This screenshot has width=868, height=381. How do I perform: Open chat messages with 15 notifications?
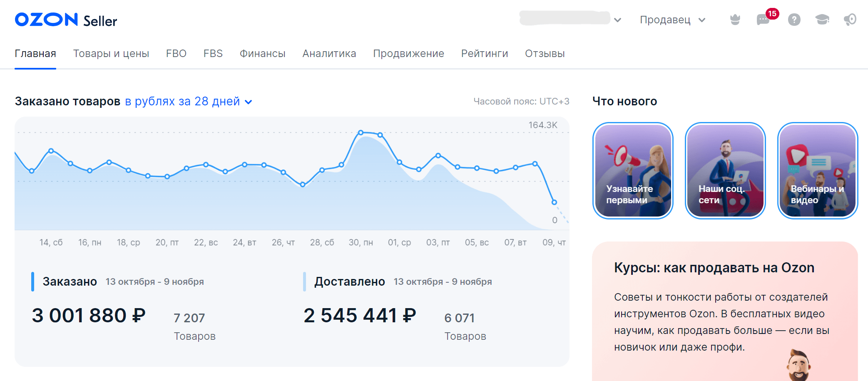coord(763,20)
